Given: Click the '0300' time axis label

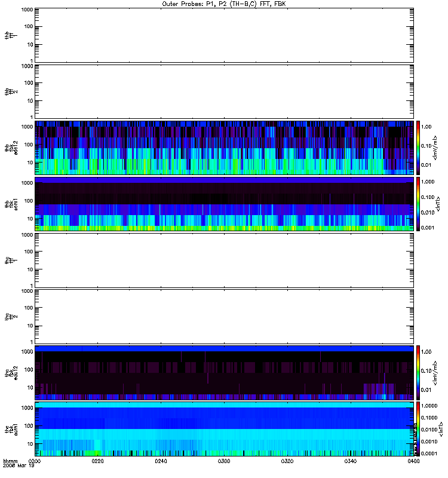Looking at the screenshot, I should coord(224,461).
